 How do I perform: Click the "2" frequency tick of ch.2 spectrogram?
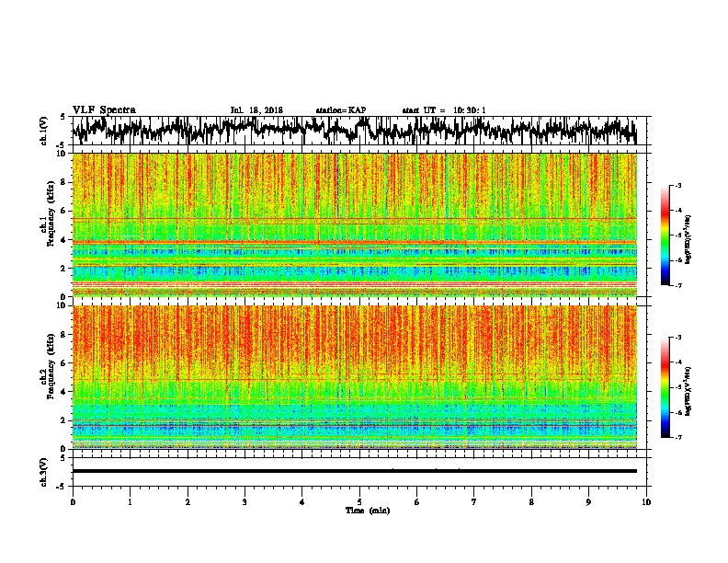coord(64,420)
